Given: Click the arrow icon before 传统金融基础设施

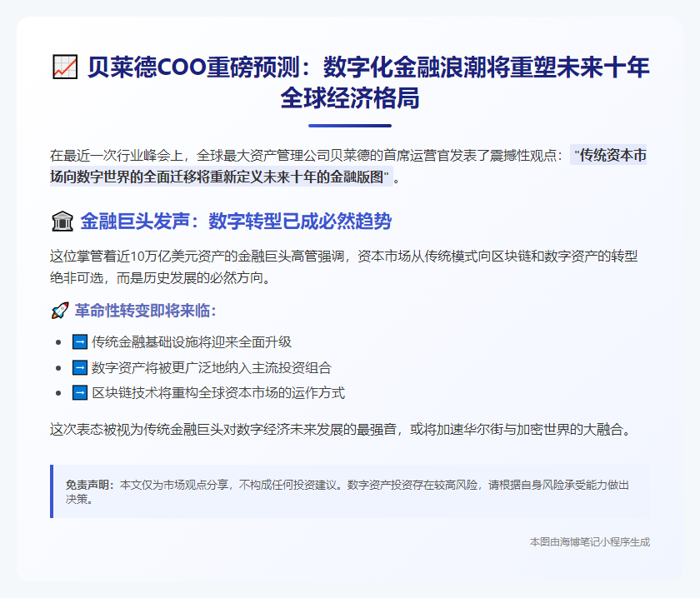Looking at the screenshot, I should 80,342.
